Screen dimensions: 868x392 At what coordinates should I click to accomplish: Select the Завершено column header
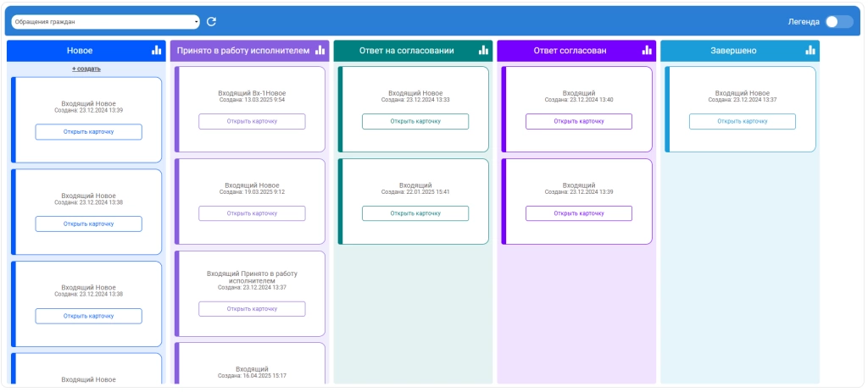(734, 51)
